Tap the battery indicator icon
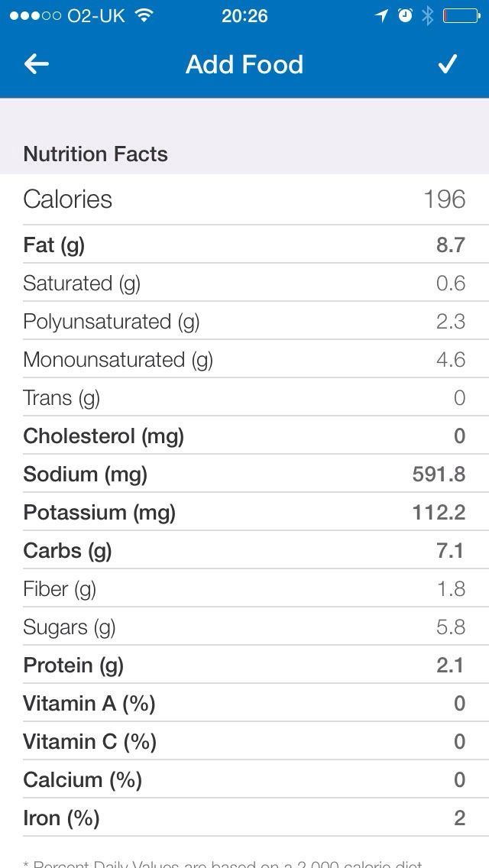The height and width of the screenshot is (868, 489). [x=461, y=16]
